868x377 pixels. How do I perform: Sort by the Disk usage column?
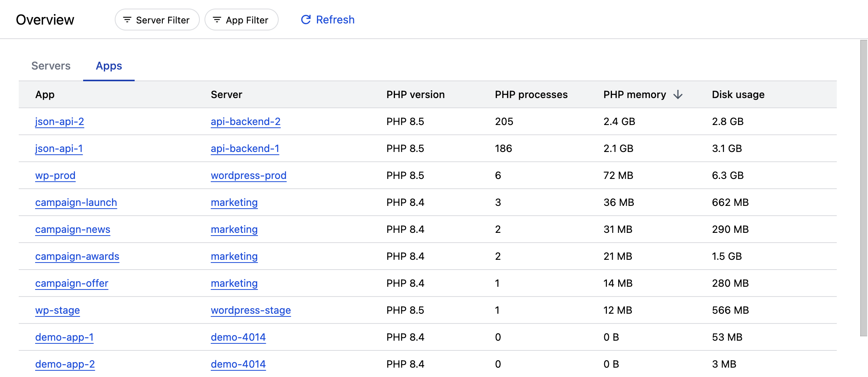(x=738, y=95)
